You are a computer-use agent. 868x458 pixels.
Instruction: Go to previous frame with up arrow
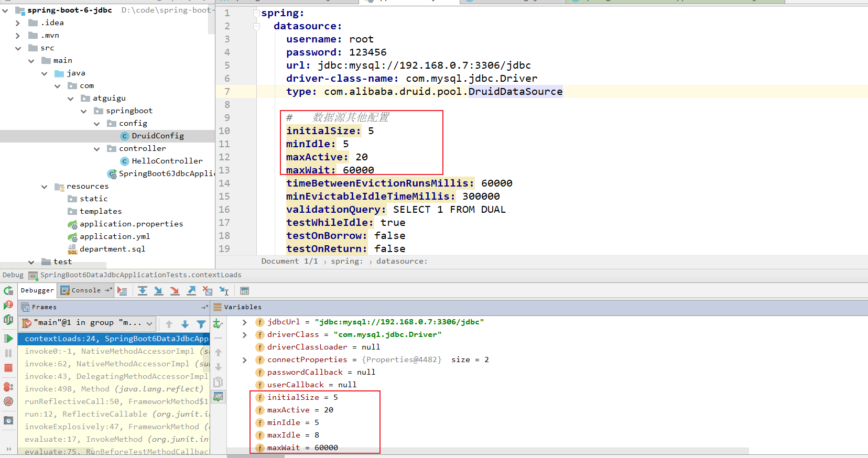[x=169, y=324]
